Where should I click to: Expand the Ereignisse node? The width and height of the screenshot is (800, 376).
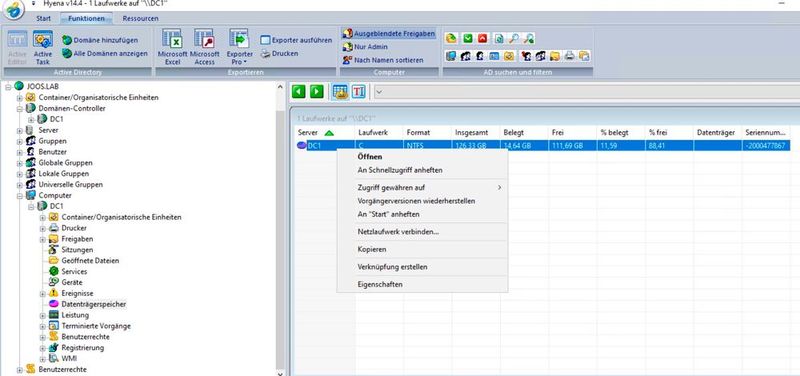coord(42,293)
